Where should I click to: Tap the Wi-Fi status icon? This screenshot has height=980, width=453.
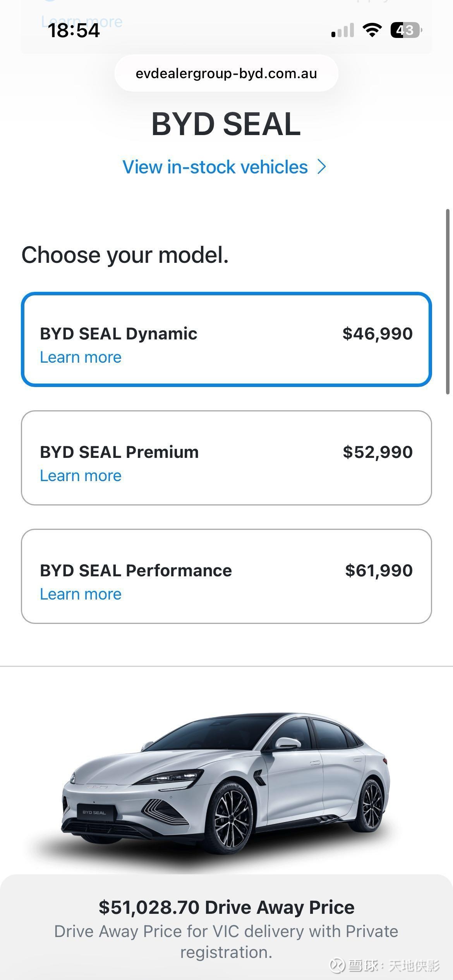tap(372, 30)
